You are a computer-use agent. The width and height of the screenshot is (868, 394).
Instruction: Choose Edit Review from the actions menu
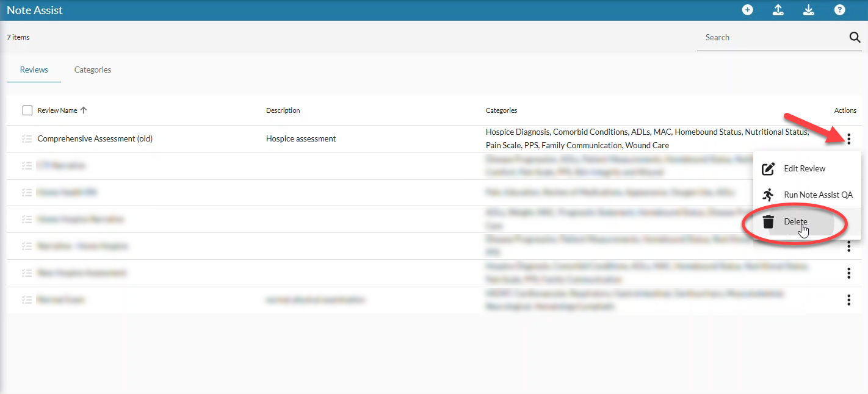pyautogui.click(x=804, y=169)
